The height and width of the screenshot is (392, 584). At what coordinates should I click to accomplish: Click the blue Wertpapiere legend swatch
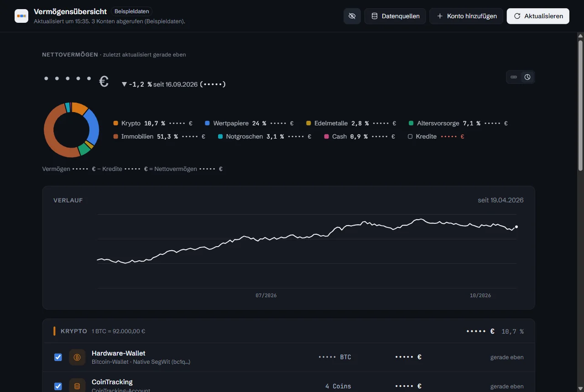(208, 124)
